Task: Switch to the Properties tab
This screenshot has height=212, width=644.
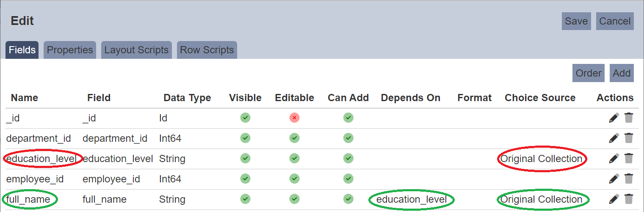Action: click(x=70, y=50)
